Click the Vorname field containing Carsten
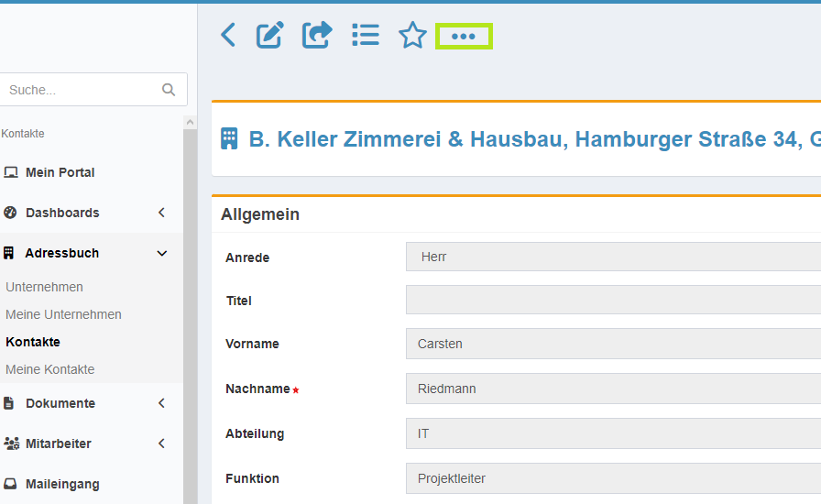The height and width of the screenshot is (504, 821). coord(613,344)
